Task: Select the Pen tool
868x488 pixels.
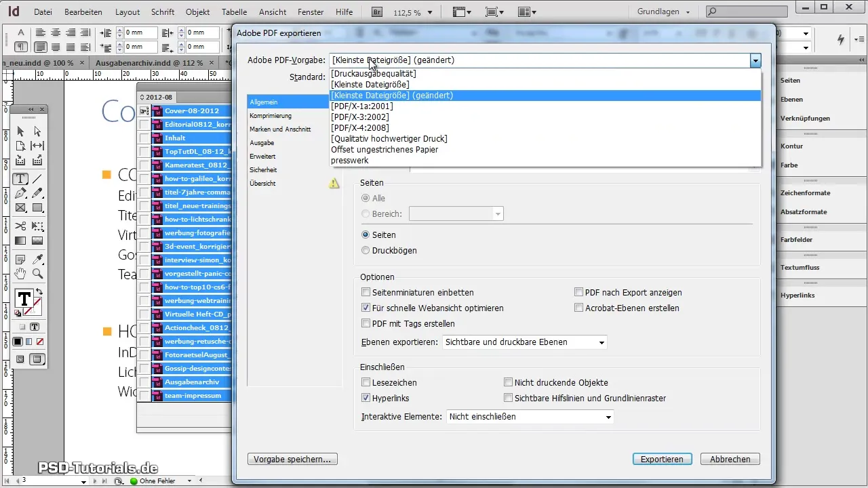Action: click(20, 194)
